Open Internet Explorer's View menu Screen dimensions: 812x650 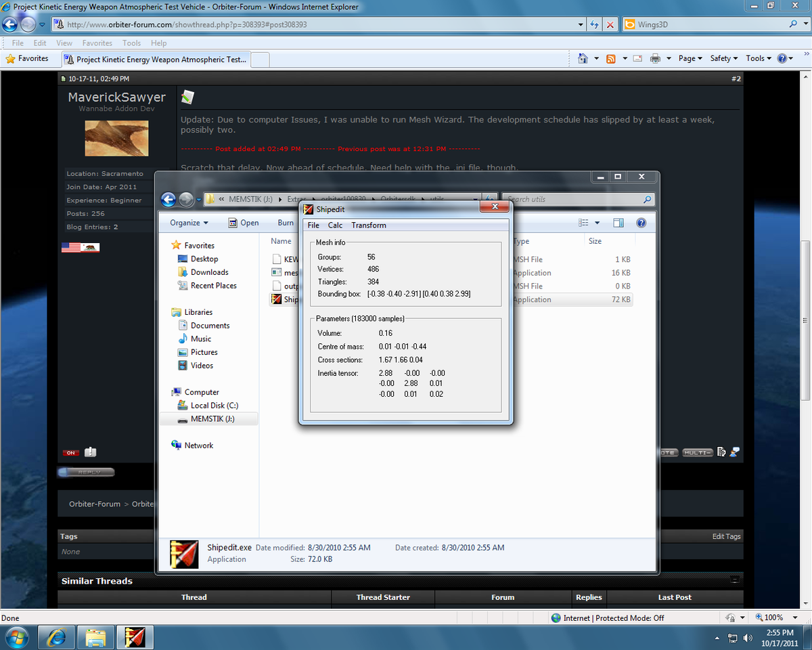[x=64, y=43]
